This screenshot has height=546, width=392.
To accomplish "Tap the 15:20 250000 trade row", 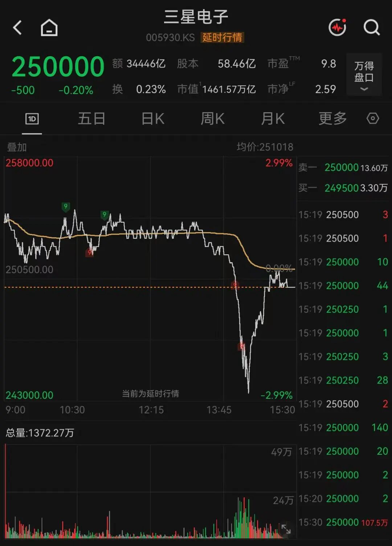I will pos(343,499).
